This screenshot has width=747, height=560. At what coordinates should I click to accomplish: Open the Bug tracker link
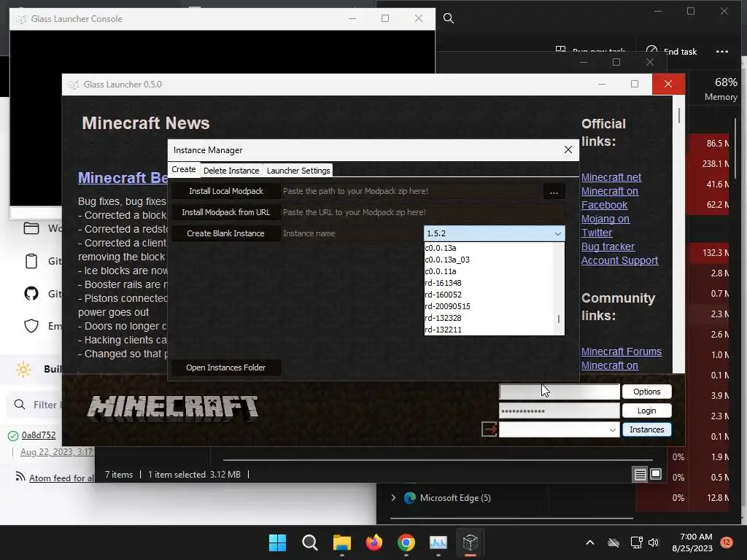pos(608,246)
